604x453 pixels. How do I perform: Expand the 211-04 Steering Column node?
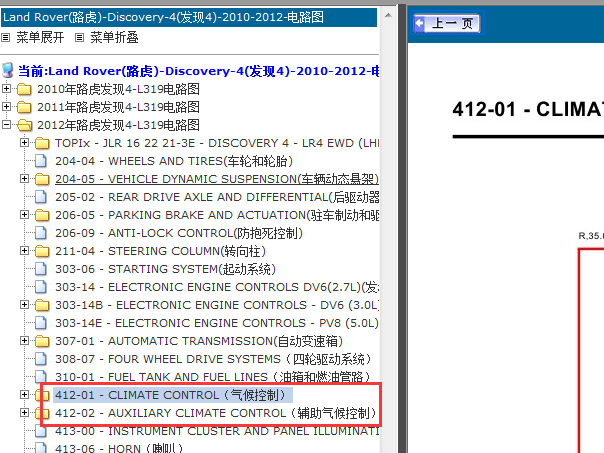(x=24, y=250)
